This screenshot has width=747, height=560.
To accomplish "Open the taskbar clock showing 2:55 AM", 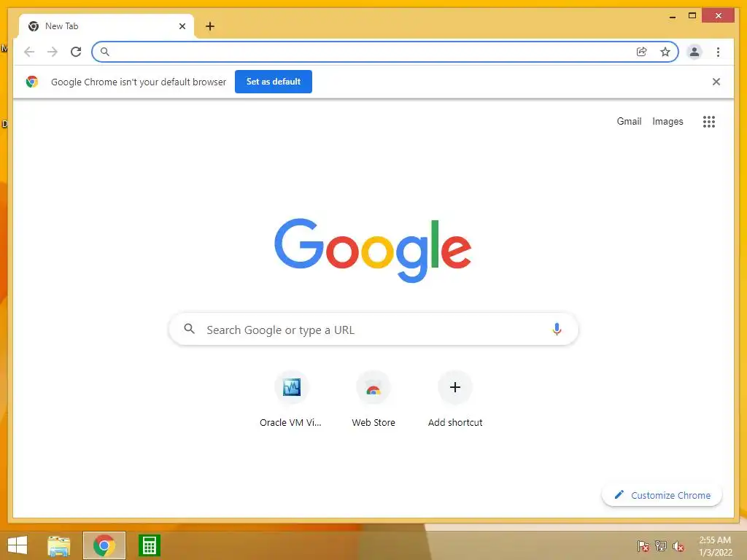I will tap(715, 546).
